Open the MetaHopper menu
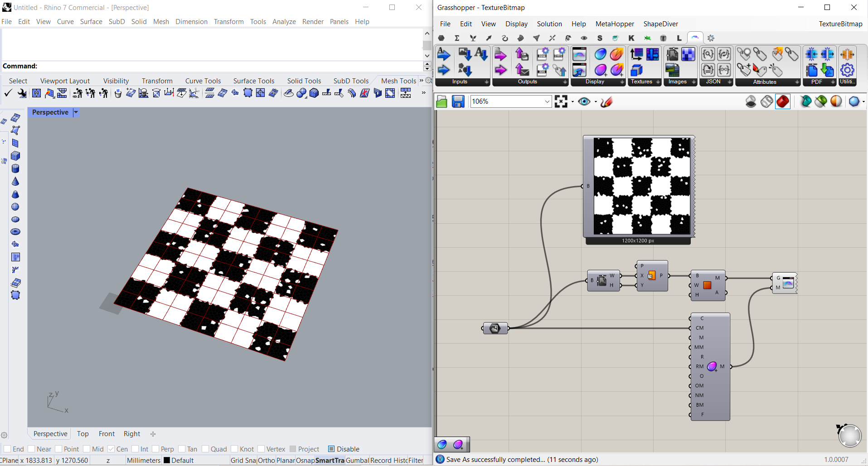The height and width of the screenshot is (466, 868). coord(615,24)
